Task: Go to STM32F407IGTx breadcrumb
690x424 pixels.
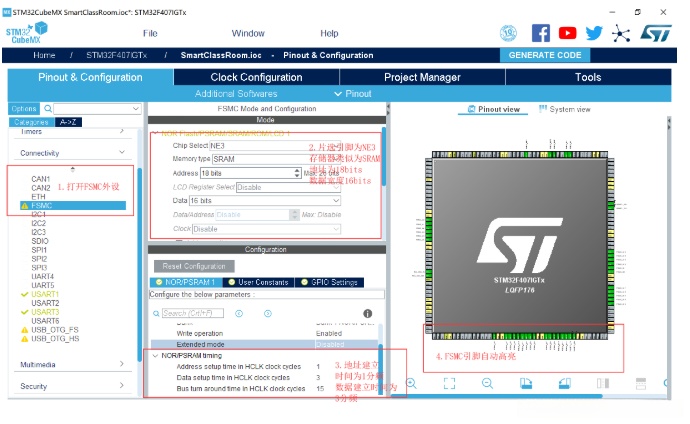Action: tap(117, 55)
